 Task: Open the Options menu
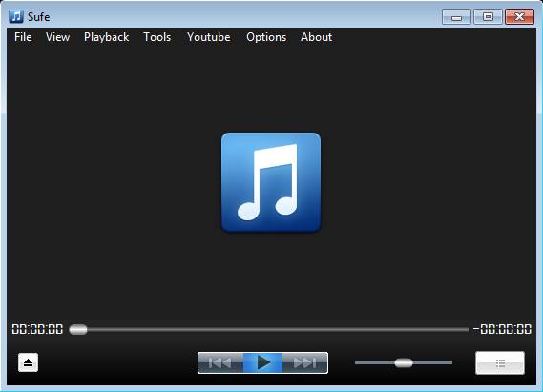266,37
